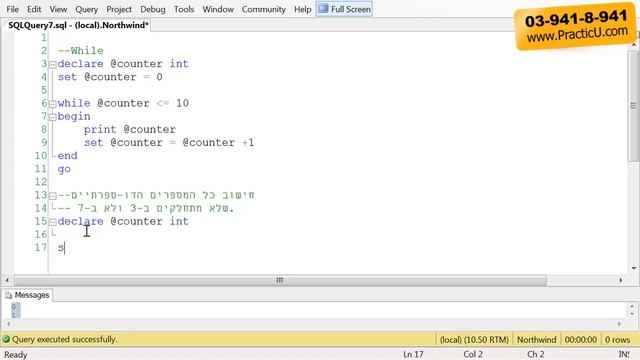Screen dimensions: 640x360
Task: Click the Messages pane scroll-left arrow
Action: [x=8, y=324]
